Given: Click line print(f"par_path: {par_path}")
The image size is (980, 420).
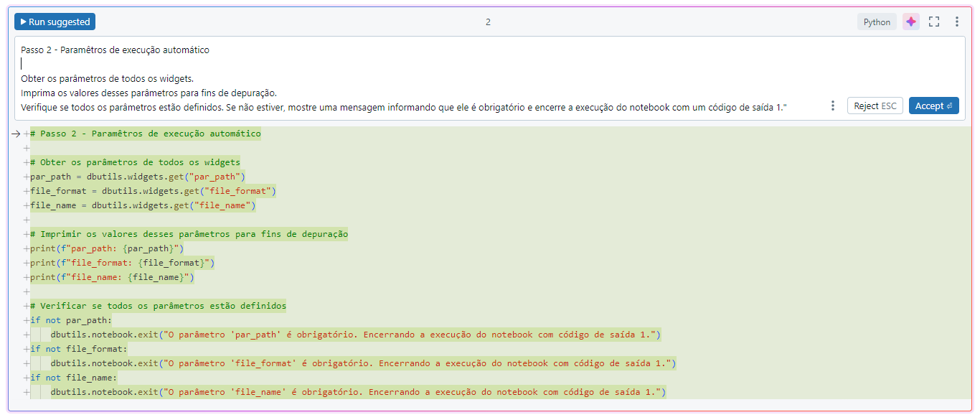Looking at the screenshot, I should [107, 248].
